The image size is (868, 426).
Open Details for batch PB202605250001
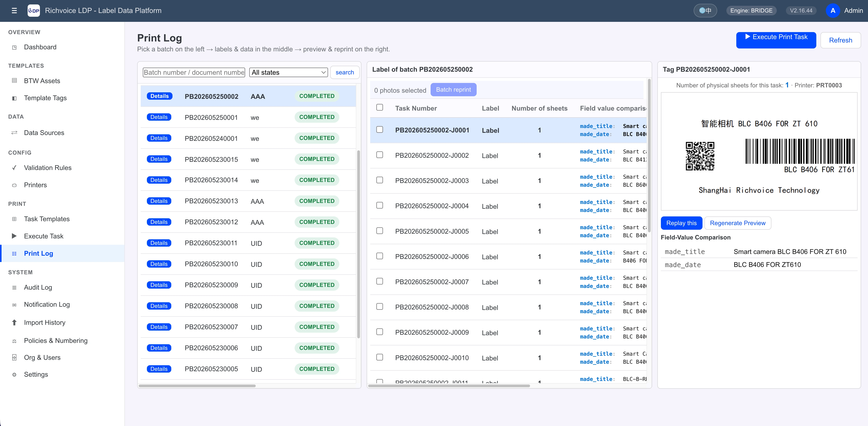pyautogui.click(x=159, y=117)
